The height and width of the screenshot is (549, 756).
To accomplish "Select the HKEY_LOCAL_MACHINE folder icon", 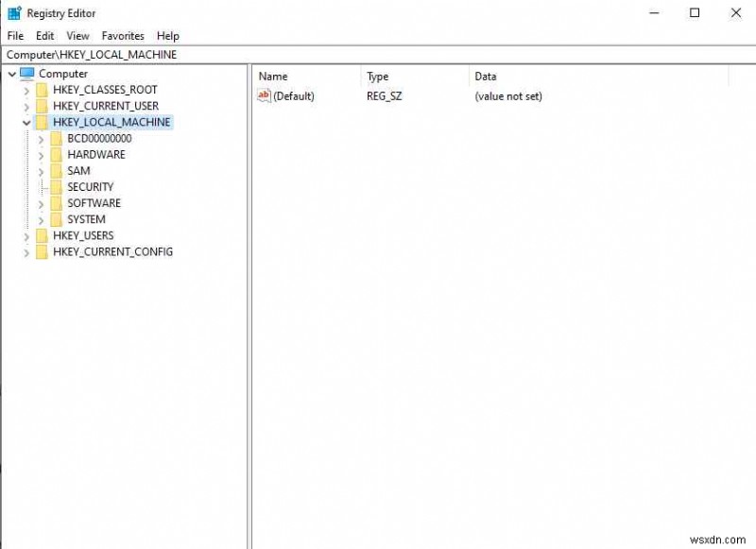I will pyautogui.click(x=40, y=122).
